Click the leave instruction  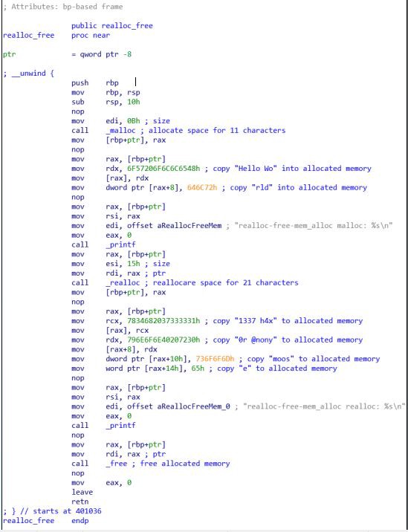tap(82, 493)
